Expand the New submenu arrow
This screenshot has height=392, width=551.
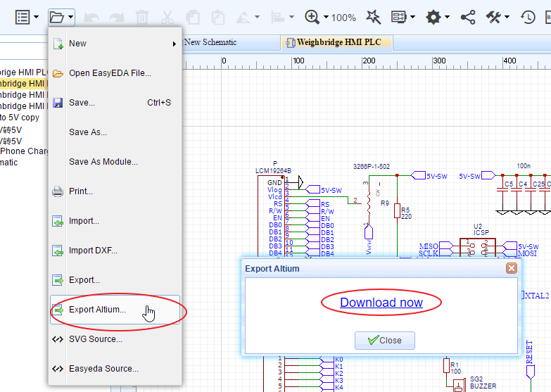(174, 44)
